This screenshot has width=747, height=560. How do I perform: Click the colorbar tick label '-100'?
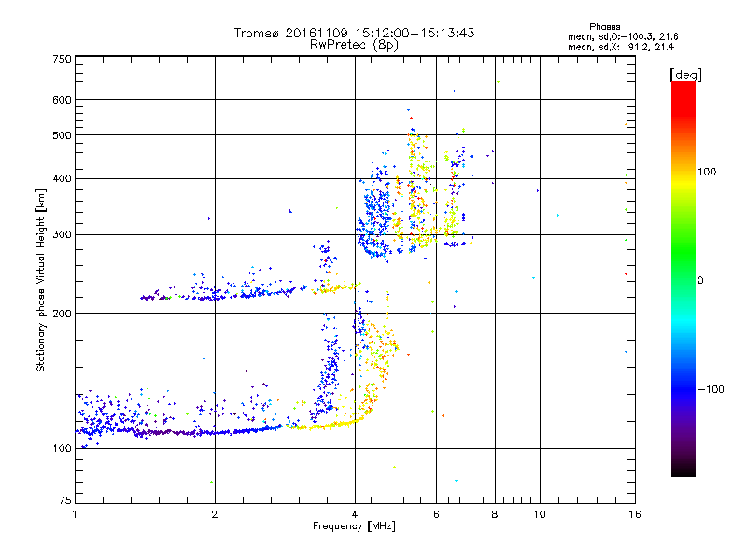[x=711, y=389]
